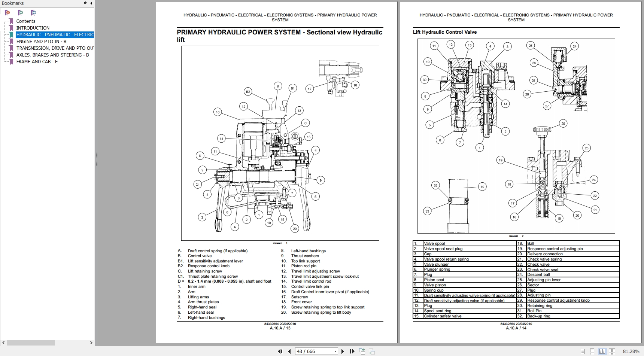Enable continuous page scrolling layout
Viewport: 644px width, 356px height.
(592, 351)
